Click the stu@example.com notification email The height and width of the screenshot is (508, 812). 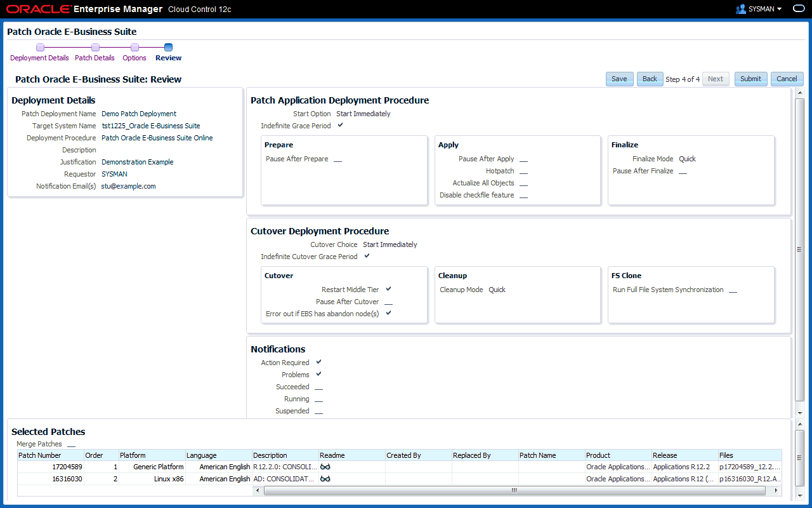click(x=128, y=186)
